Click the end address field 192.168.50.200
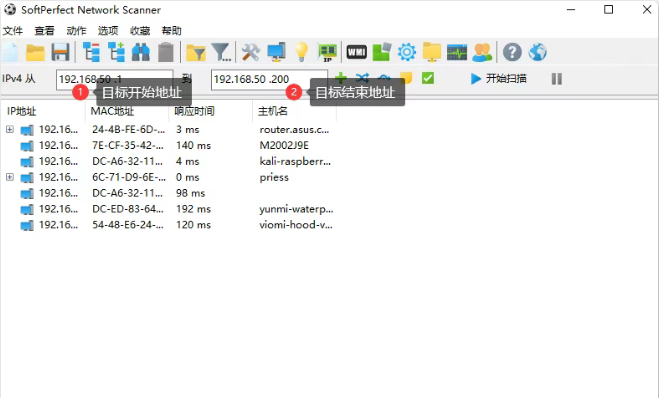 tap(269, 79)
